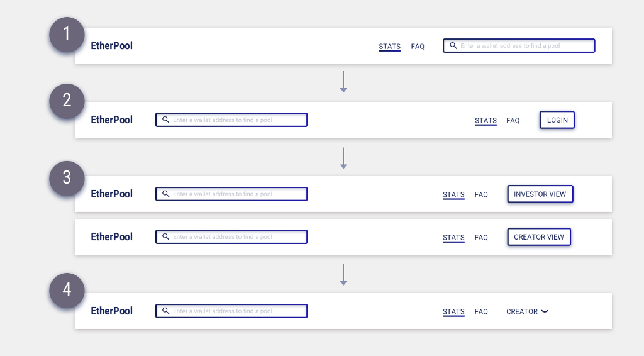This screenshot has width=644, height=356.
Task: Click the search magnifier in navbar 4
Action: [x=165, y=311]
